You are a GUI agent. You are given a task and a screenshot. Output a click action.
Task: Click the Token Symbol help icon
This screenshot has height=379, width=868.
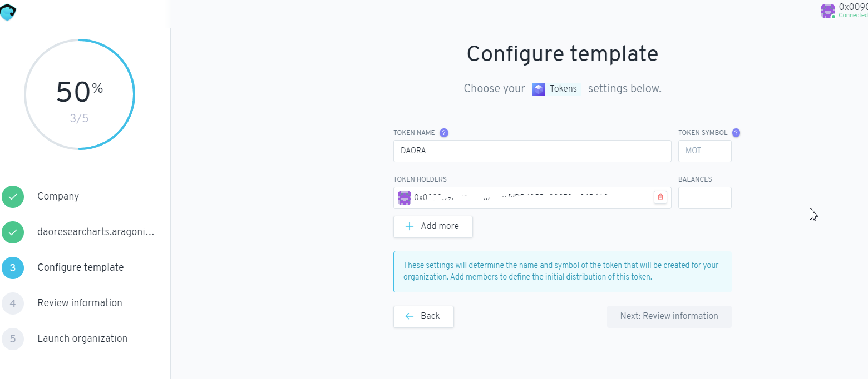coord(736,133)
